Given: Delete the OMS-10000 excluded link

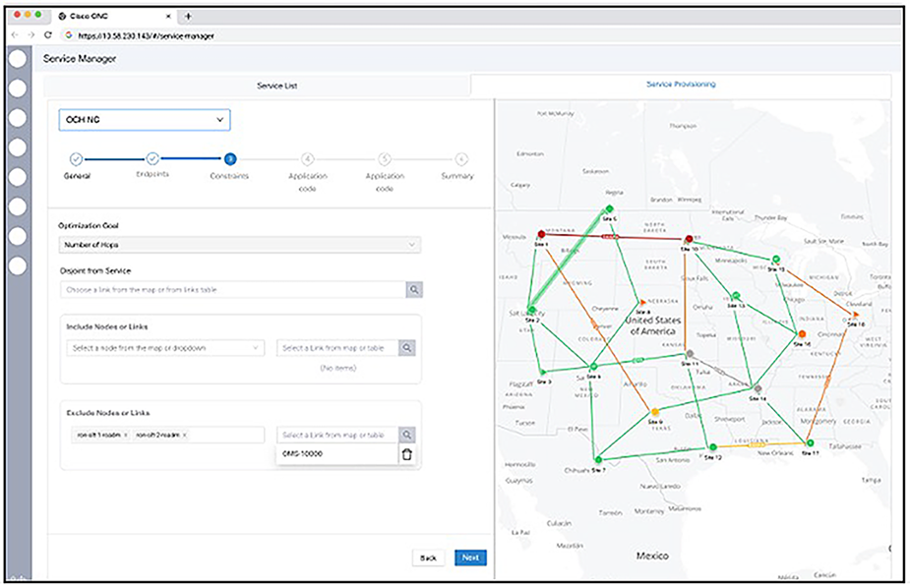Looking at the screenshot, I should point(407,454).
